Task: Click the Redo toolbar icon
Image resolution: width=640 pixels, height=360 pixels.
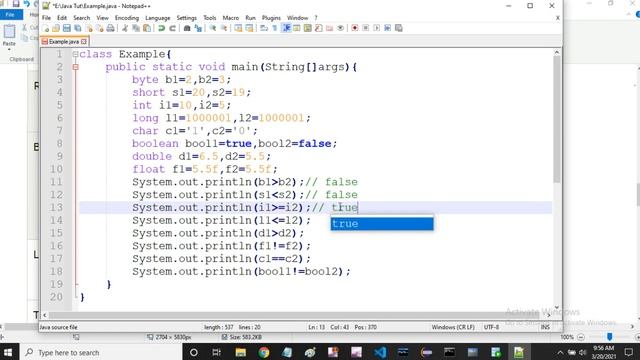Action: coord(172,28)
